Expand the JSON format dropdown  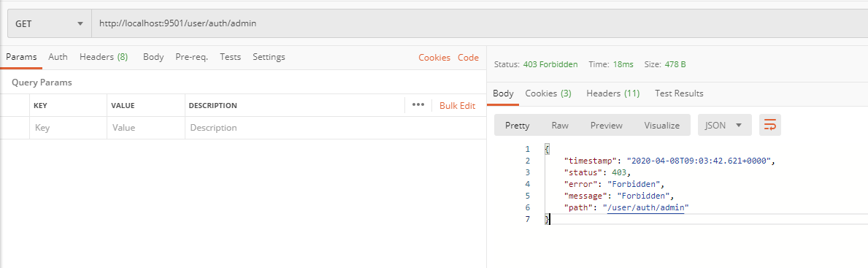[725, 125]
